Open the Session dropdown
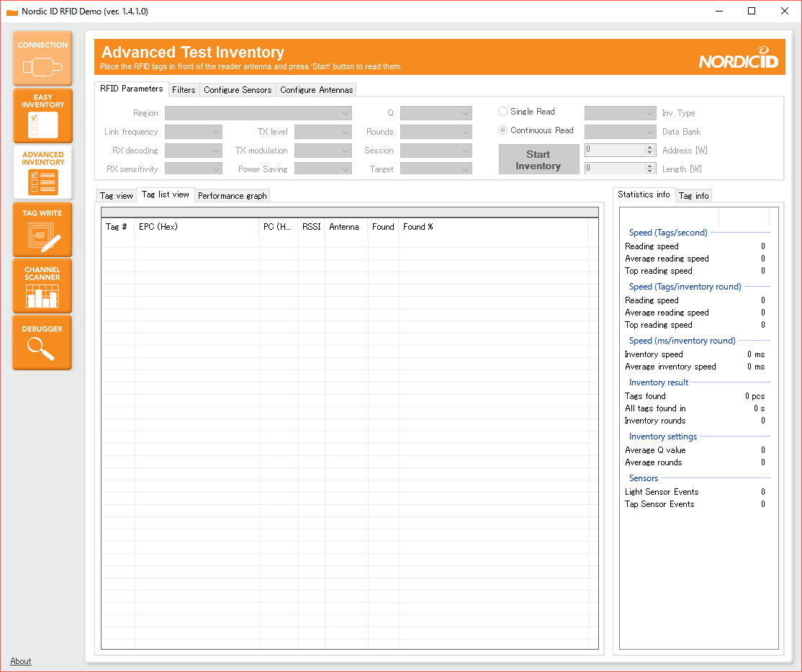The image size is (802, 672). (x=436, y=151)
